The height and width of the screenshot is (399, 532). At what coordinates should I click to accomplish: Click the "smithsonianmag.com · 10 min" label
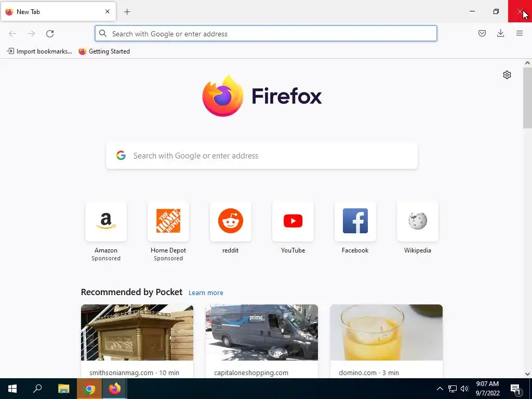(x=135, y=373)
